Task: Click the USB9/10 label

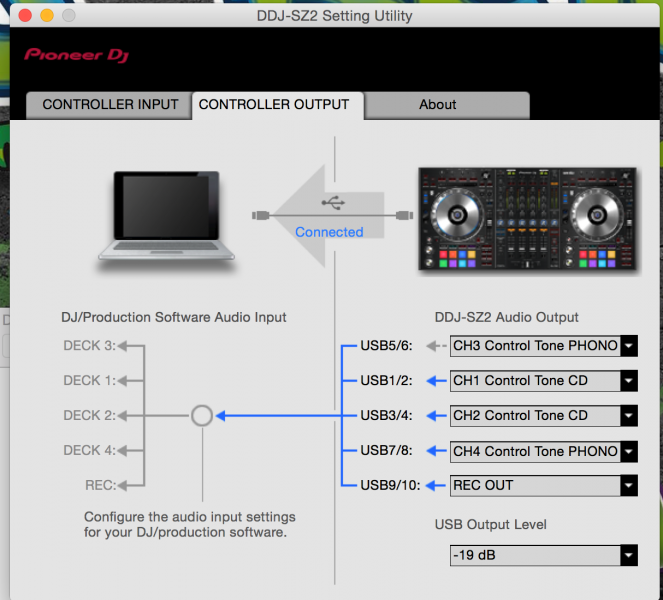Action: [390, 485]
